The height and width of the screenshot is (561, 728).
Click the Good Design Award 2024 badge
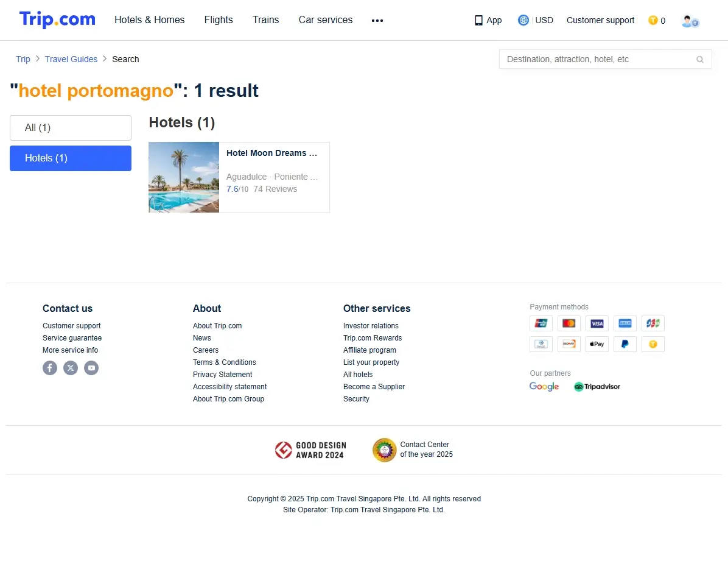pyautogui.click(x=310, y=450)
